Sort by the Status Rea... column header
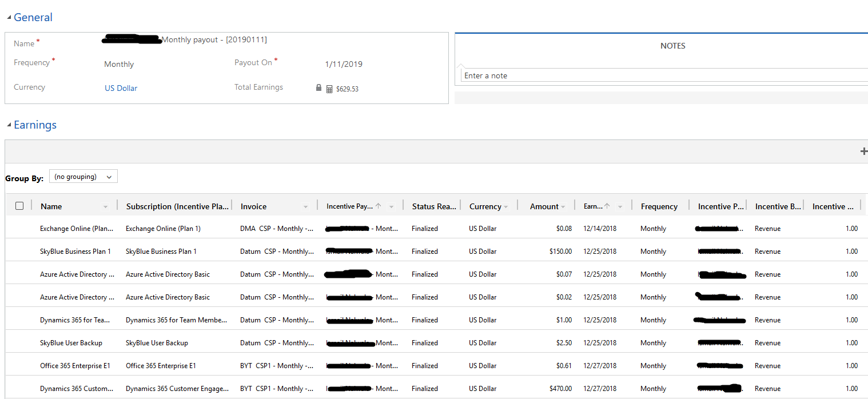The image size is (868, 399). 434,206
